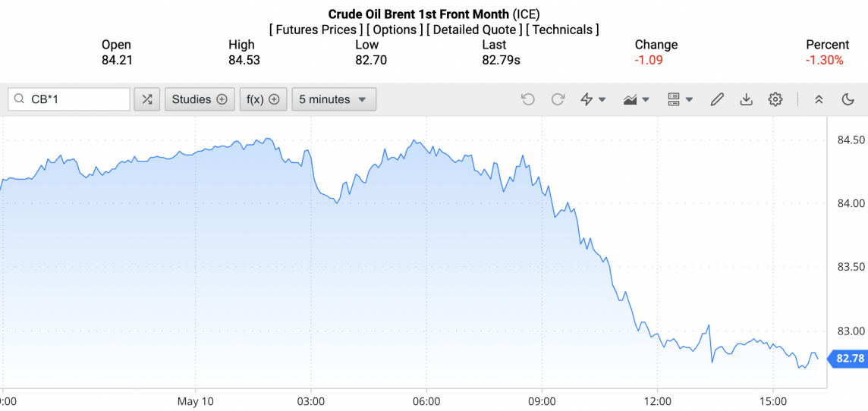Image resolution: width=868 pixels, height=411 pixels.
Task: Open the Technicals link
Action: [x=562, y=30]
